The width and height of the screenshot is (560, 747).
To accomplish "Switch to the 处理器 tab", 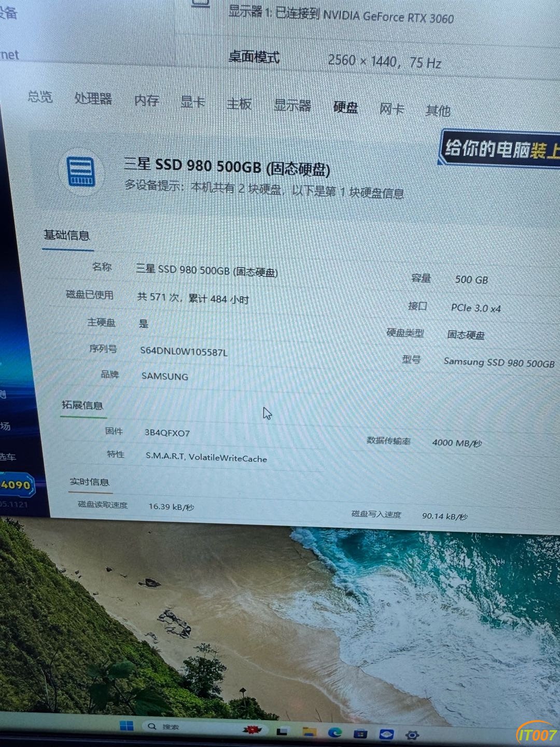I will (93, 98).
